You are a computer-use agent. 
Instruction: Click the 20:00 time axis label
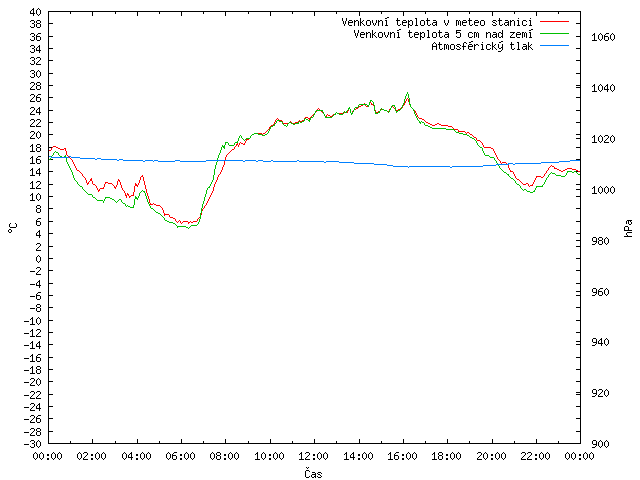(x=491, y=456)
